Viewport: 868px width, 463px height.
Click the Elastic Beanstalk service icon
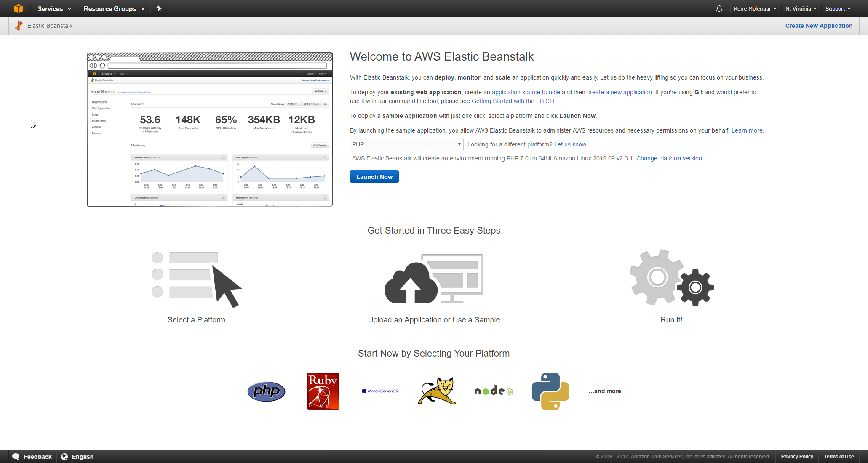coord(19,26)
